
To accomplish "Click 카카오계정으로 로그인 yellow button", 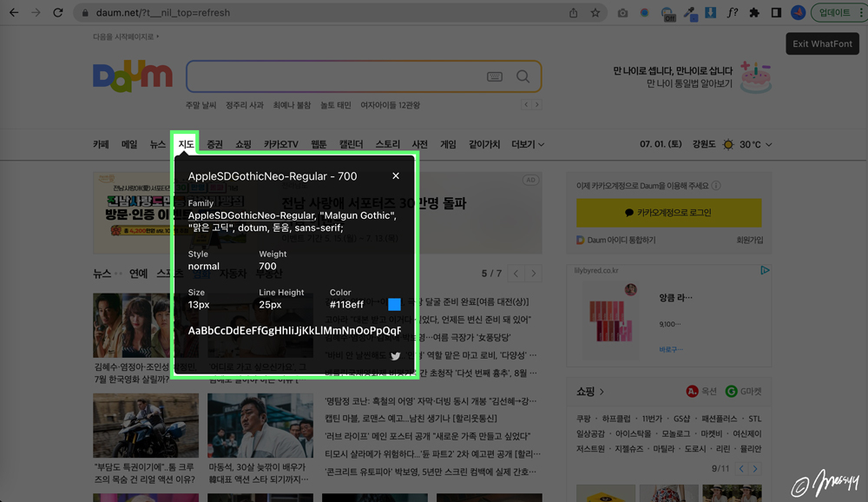I will pos(668,213).
